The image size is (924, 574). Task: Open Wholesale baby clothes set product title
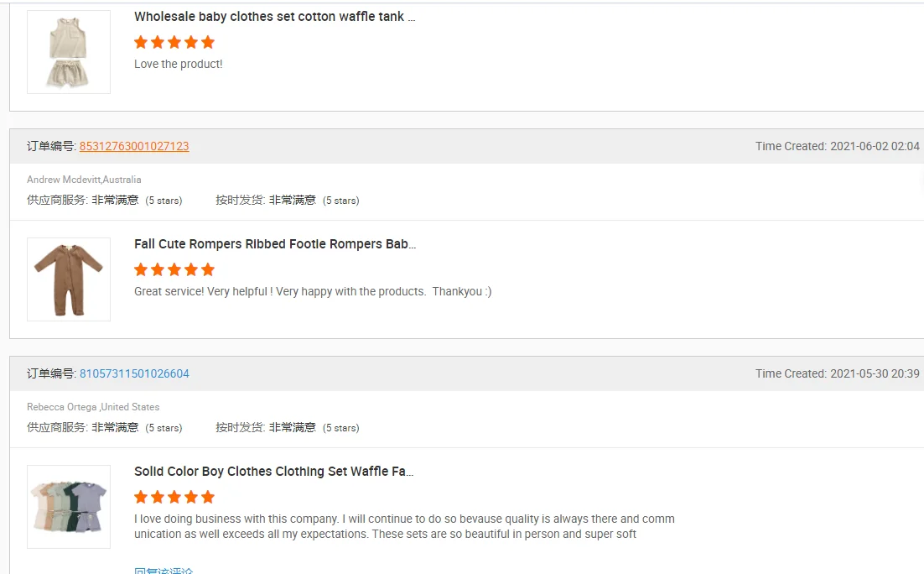(275, 17)
